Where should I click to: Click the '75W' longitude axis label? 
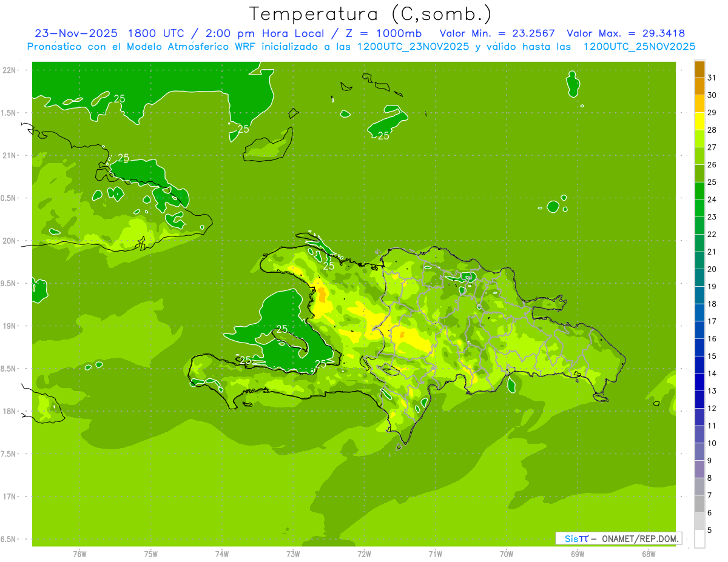151,554
